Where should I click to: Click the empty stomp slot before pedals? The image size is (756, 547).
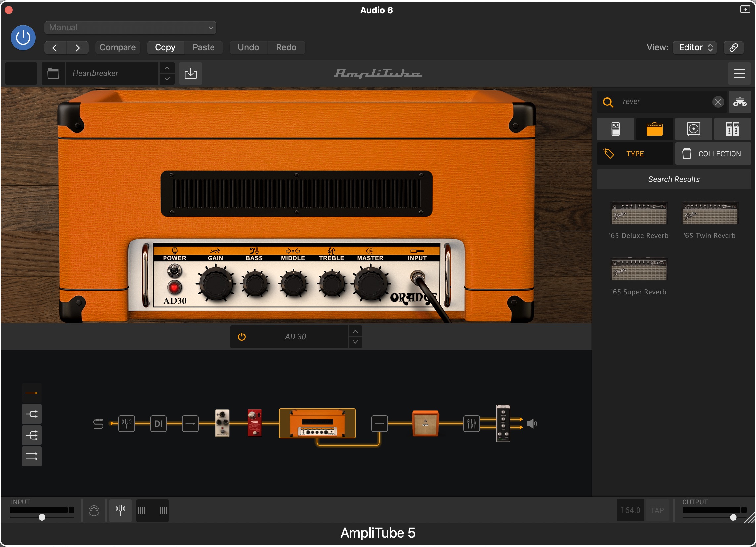coord(190,424)
